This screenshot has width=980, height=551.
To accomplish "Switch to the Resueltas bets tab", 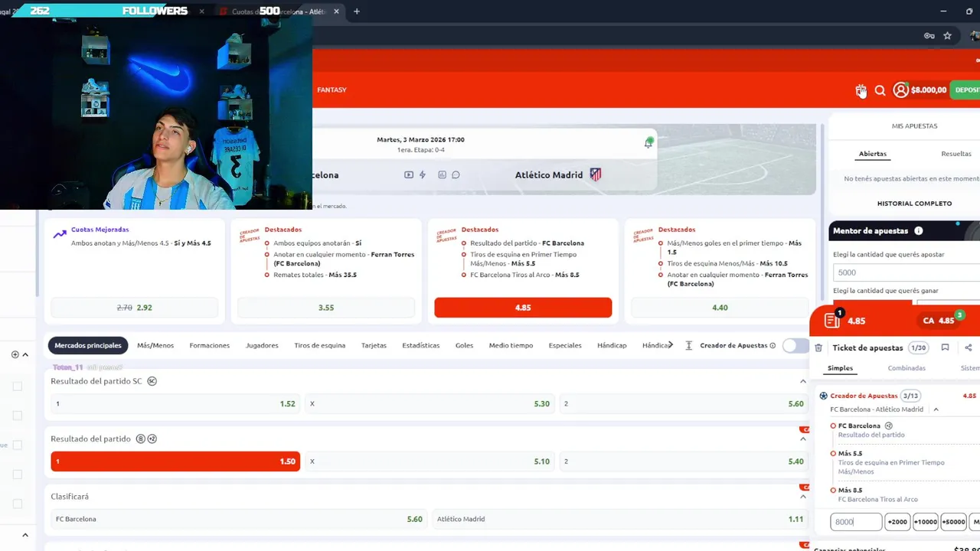I will (956, 154).
